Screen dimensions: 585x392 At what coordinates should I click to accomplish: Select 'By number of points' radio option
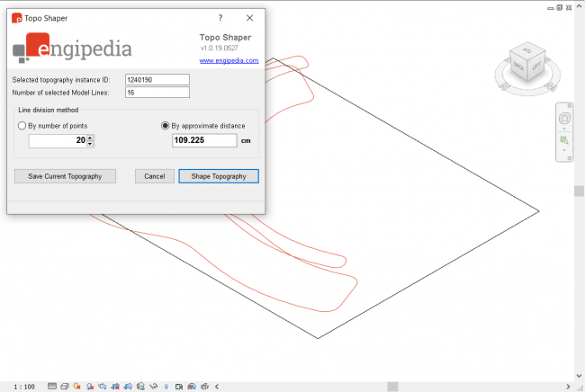(x=22, y=126)
